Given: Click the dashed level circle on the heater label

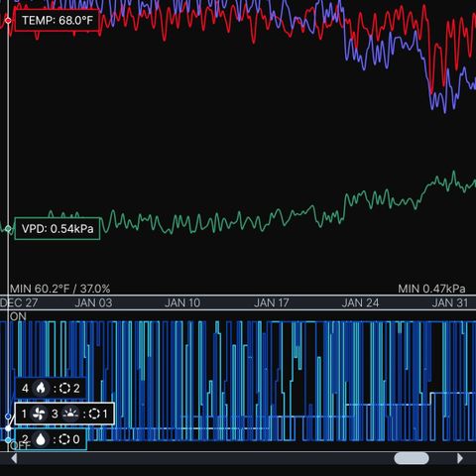Looking at the screenshot, I should coord(64,388).
